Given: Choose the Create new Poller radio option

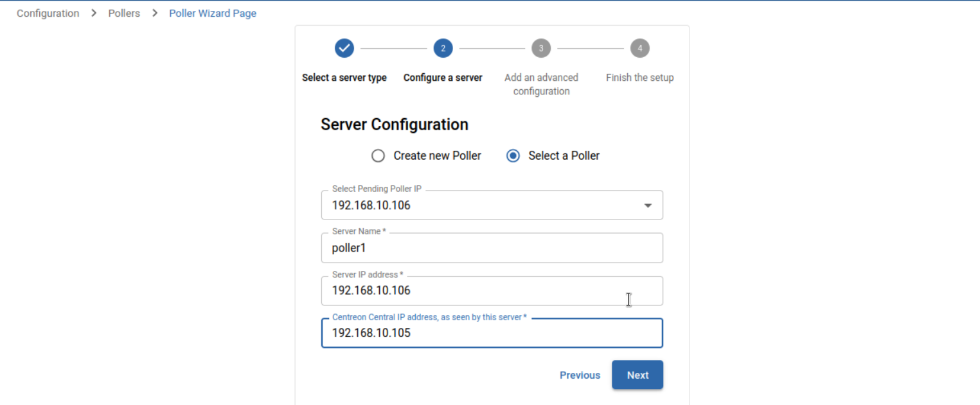Looking at the screenshot, I should click(x=379, y=156).
